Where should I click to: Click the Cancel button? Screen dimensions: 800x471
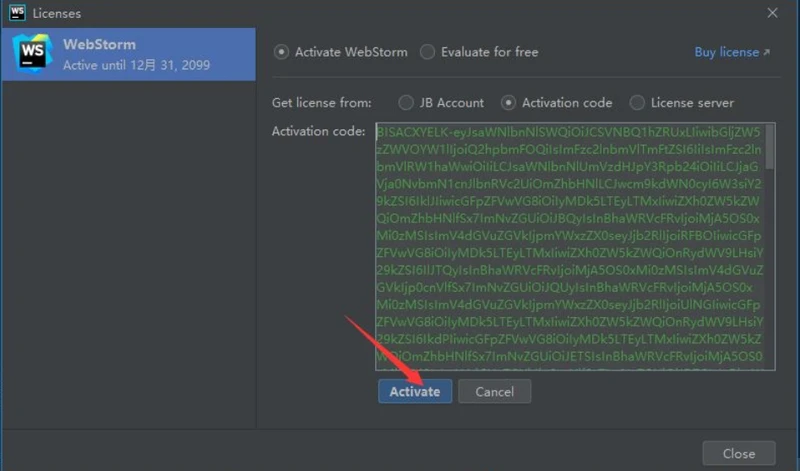(x=494, y=391)
